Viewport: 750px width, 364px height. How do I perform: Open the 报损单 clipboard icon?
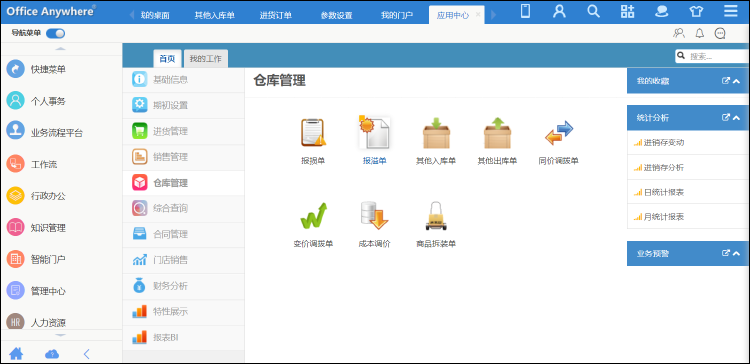tap(313, 132)
